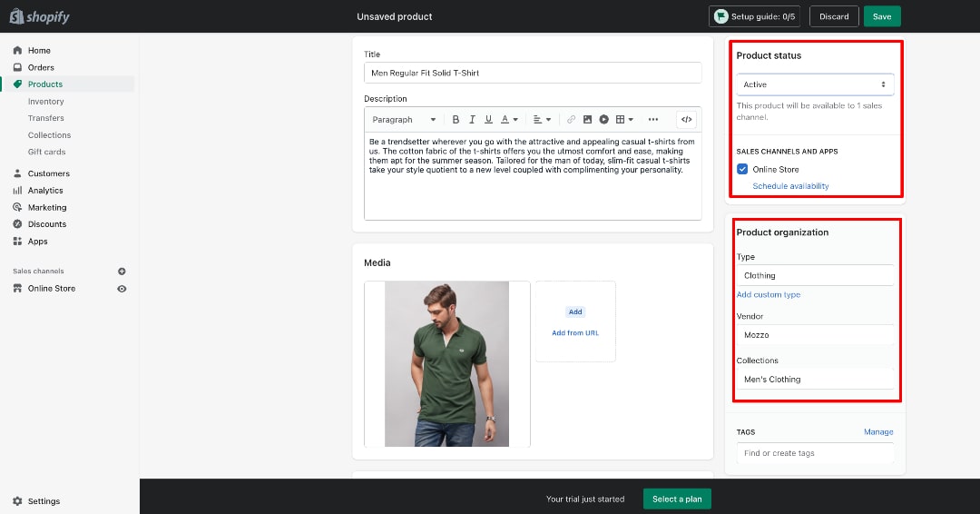Viewport: 980px width, 514px height.
Task: Click Manage tags link
Action: (878, 432)
